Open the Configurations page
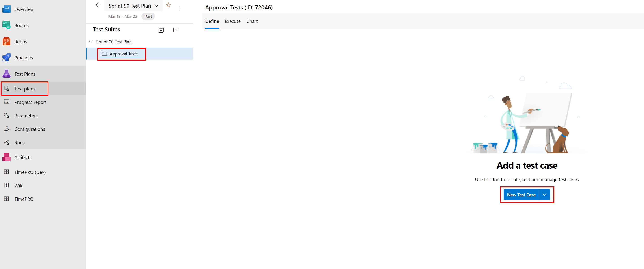Viewport: 644px width, 269px height. (30, 129)
